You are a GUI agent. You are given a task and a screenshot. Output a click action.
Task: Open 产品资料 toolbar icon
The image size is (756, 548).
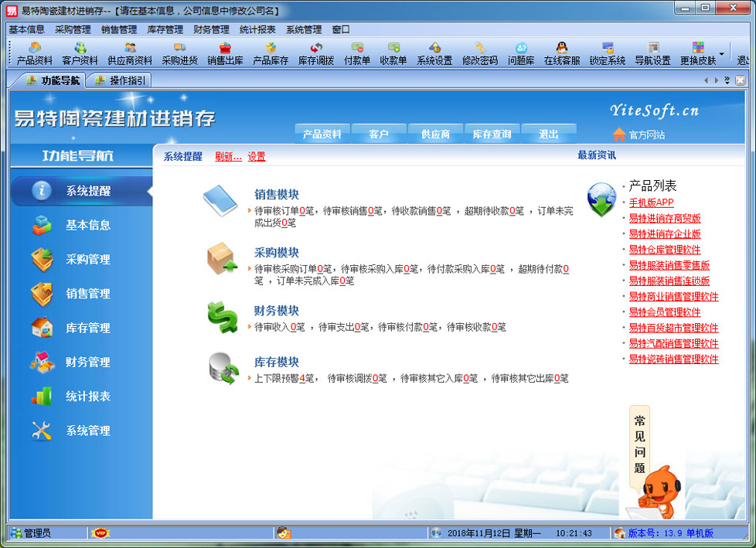[35, 53]
